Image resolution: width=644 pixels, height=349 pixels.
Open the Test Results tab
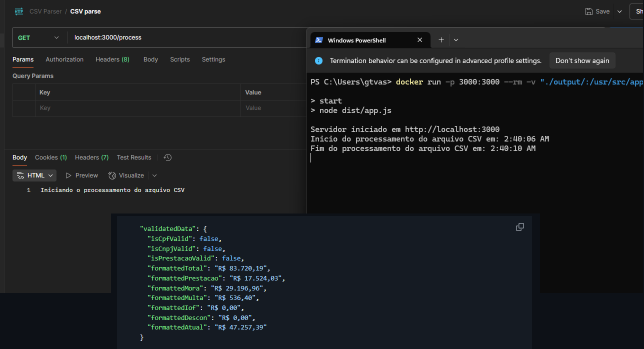pyautogui.click(x=134, y=157)
